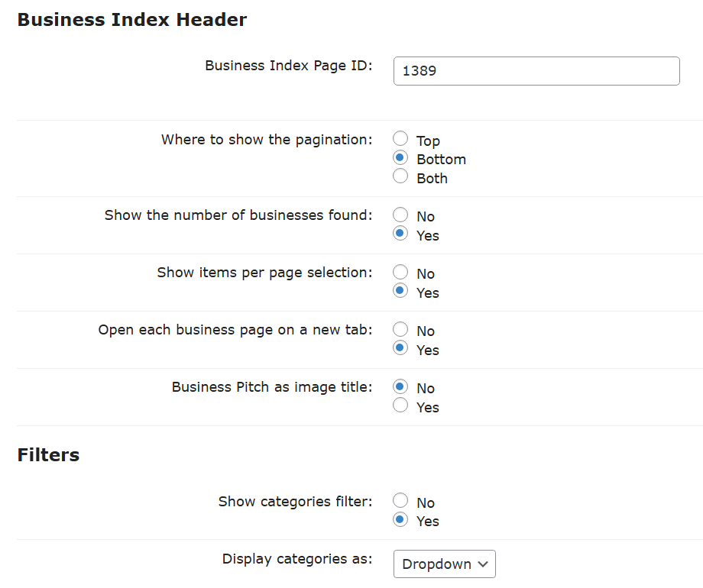Viewport: 703px width, 588px height.
Task: Select No for Show categories filter
Action: 400,501
